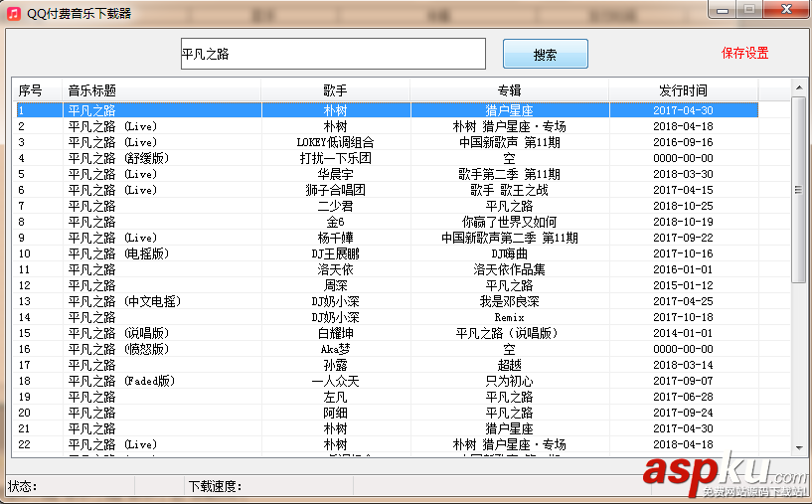812x504 pixels.
Task: Select singer LOKEY低调组合 in row 3
Action: 335,142
